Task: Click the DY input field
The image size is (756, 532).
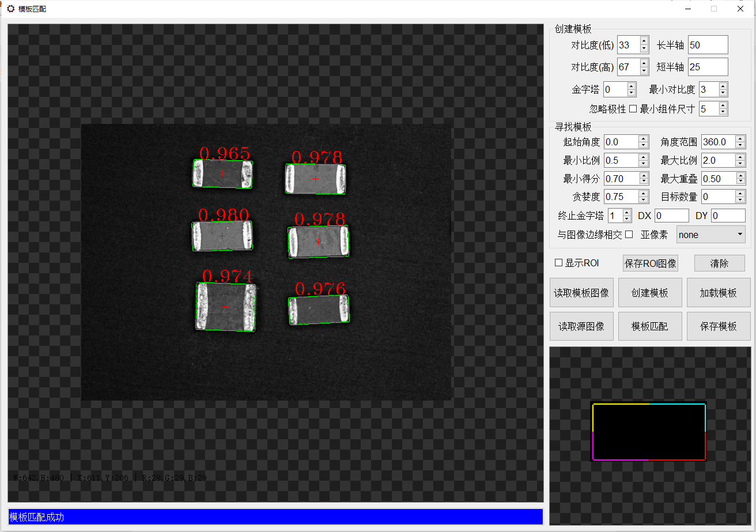Action: [x=728, y=216]
